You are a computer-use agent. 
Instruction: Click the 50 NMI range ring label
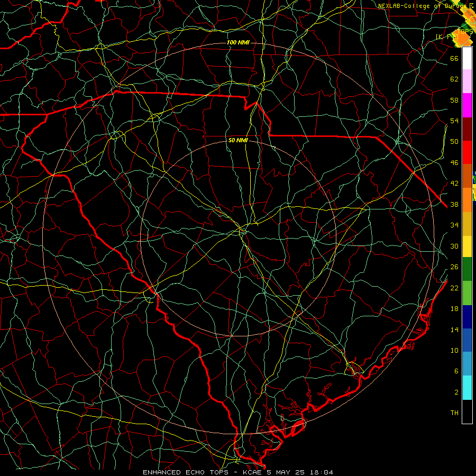(238, 140)
